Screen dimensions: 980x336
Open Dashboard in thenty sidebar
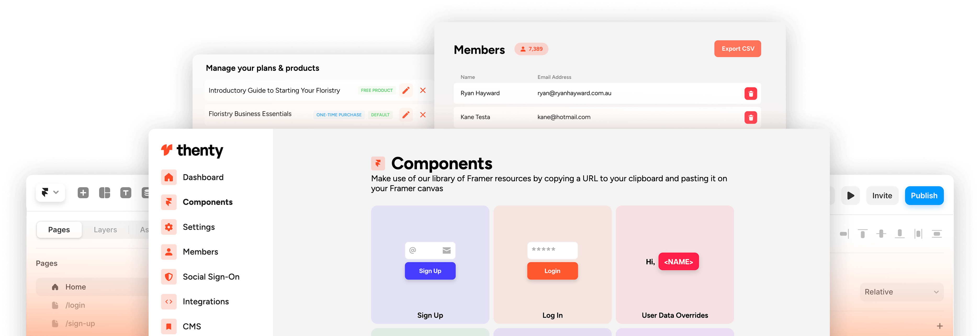click(203, 177)
